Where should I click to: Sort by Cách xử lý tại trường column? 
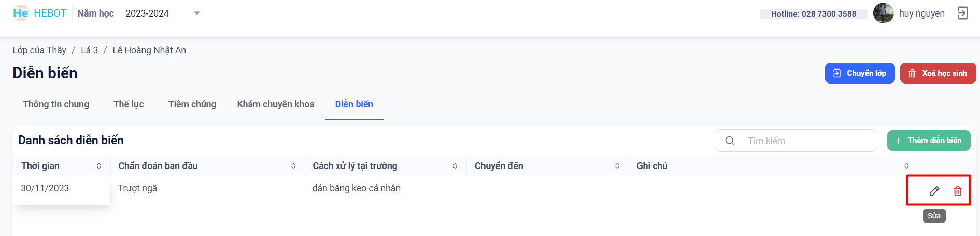(455, 166)
